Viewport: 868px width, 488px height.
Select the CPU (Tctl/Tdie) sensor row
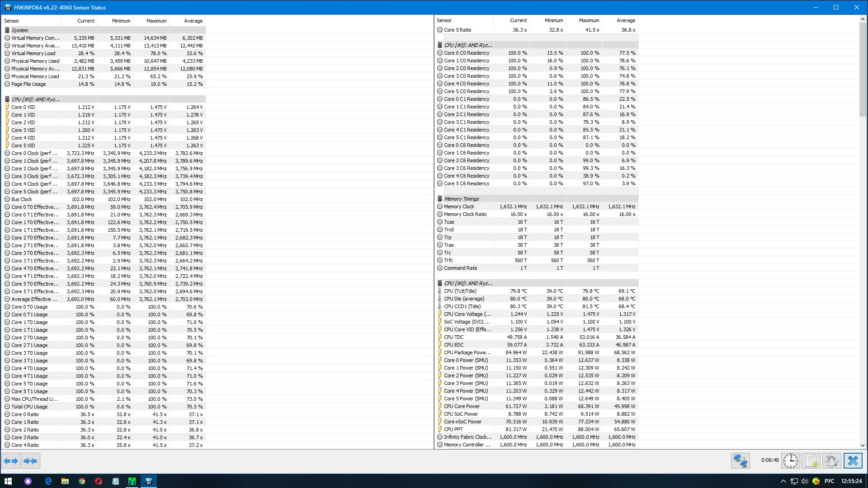pyautogui.click(x=460, y=291)
